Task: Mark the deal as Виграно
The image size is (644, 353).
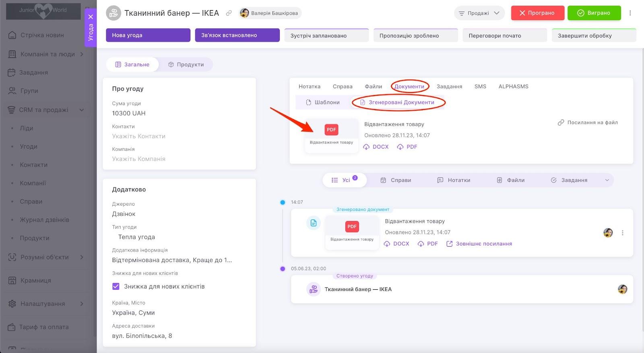Action: [594, 13]
